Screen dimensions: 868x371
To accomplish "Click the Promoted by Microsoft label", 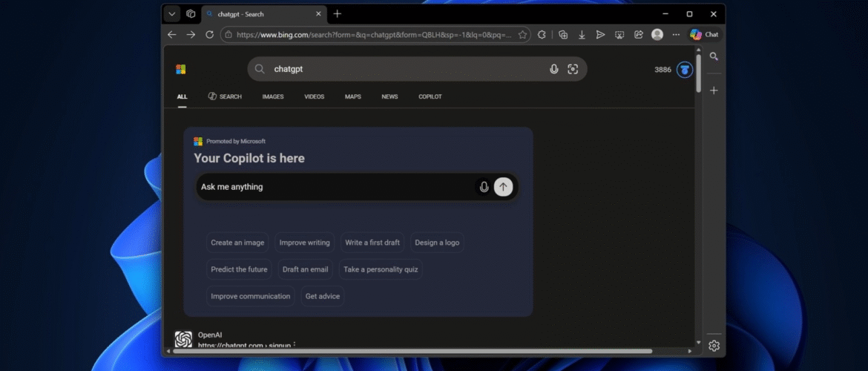I will point(236,141).
